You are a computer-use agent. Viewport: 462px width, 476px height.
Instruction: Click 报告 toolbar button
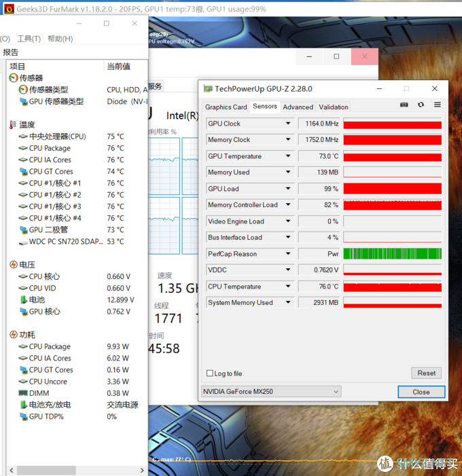[x=11, y=52]
